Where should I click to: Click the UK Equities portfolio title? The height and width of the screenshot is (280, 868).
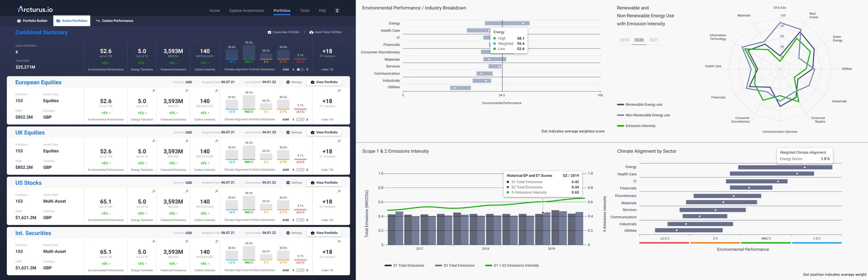point(30,133)
